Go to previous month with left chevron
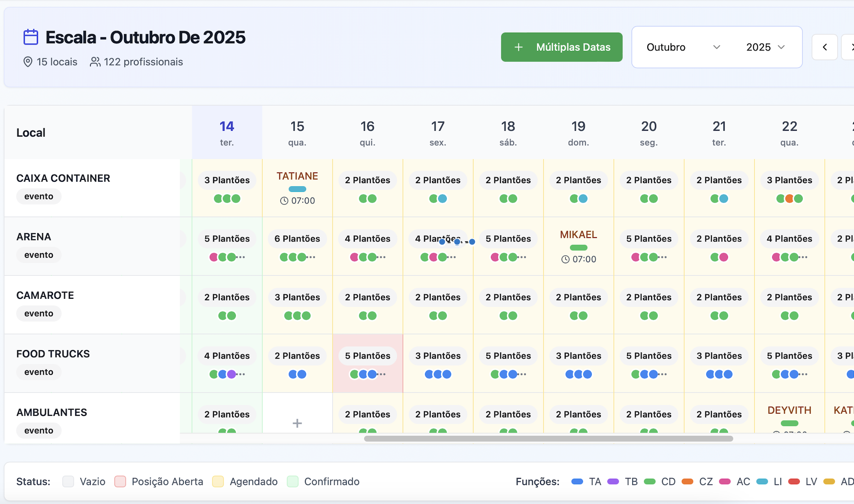Viewport: 854px width, 504px height. click(x=825, y=47)
